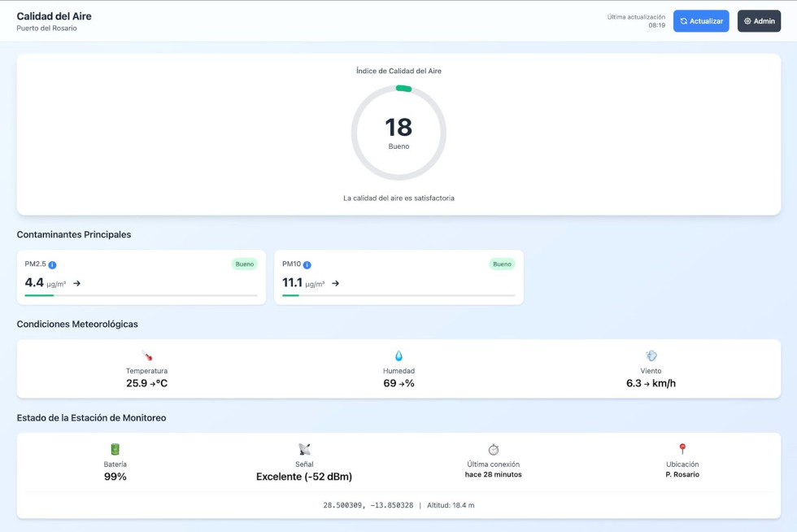Click the thermometer temperature icon
The image size is (797, 532).
(146, 355)
